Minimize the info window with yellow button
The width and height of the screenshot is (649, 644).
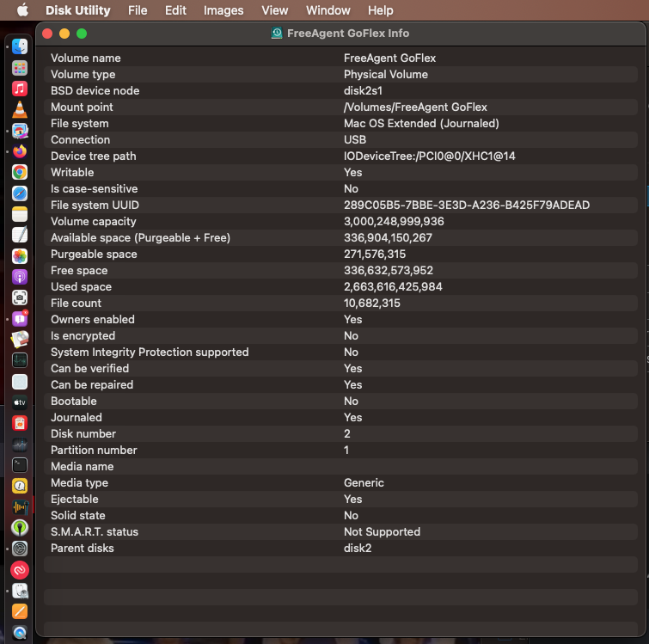pyautogui.click(x=64, y=34)
